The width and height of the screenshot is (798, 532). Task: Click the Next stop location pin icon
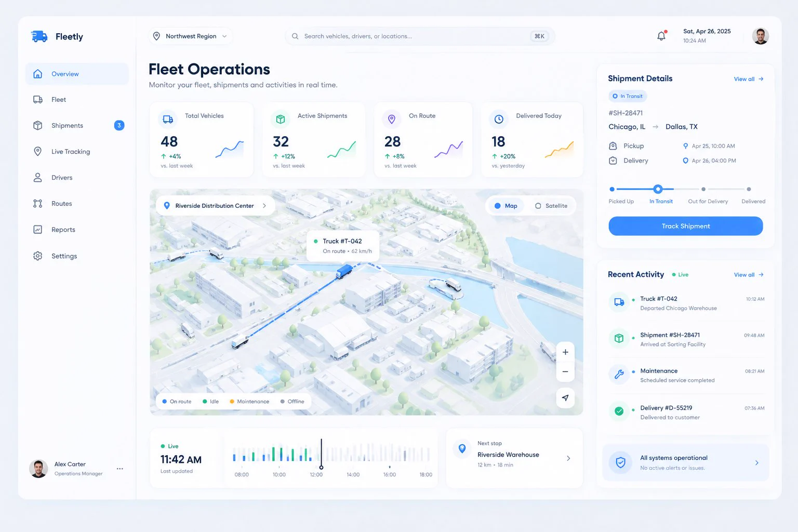pyautogui.click(x=462, y=449)
